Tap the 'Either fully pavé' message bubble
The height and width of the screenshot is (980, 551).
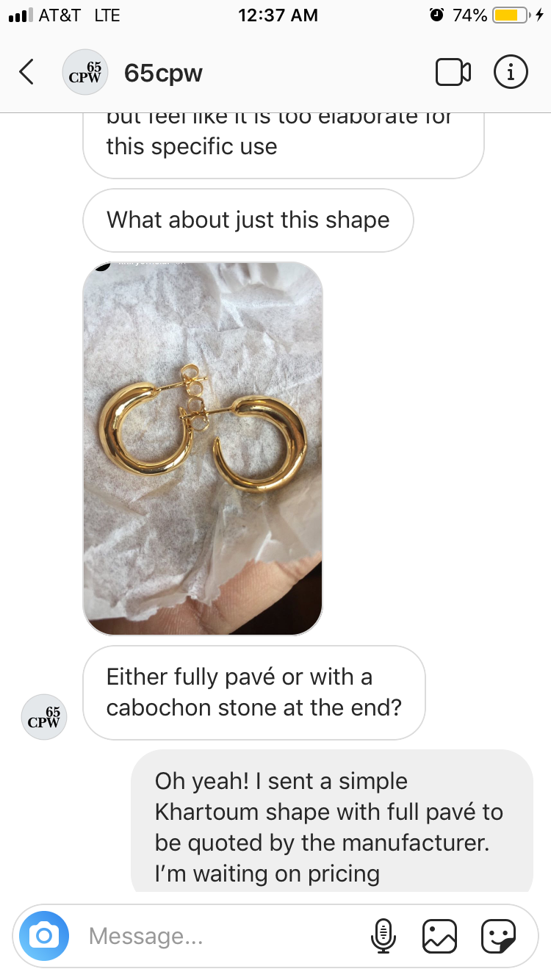254,692
